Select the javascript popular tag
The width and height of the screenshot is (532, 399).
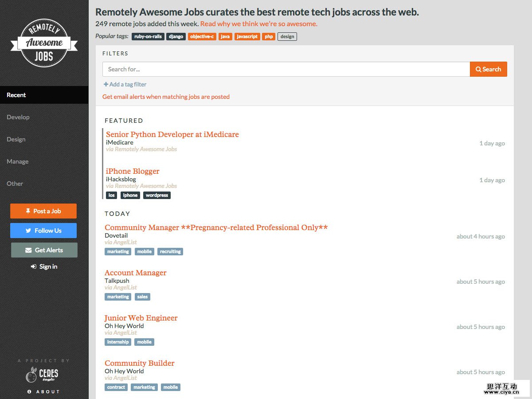click(247, 36)
